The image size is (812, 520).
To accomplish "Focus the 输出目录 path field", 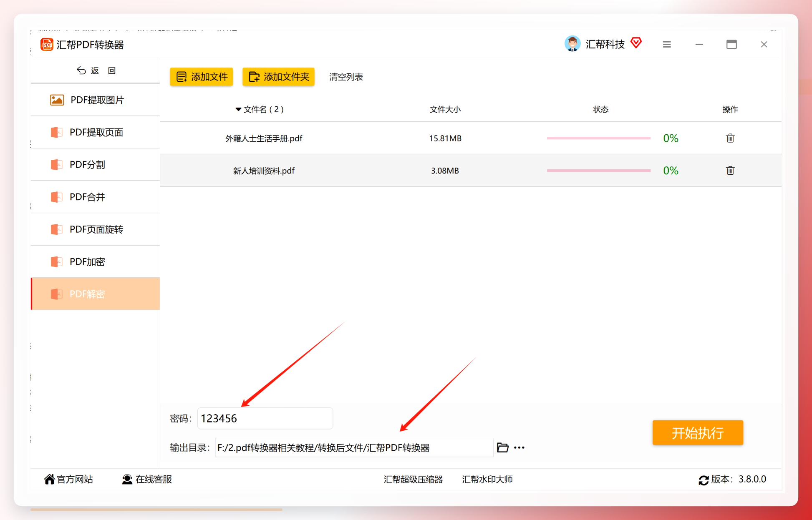I will click(354, 448).
